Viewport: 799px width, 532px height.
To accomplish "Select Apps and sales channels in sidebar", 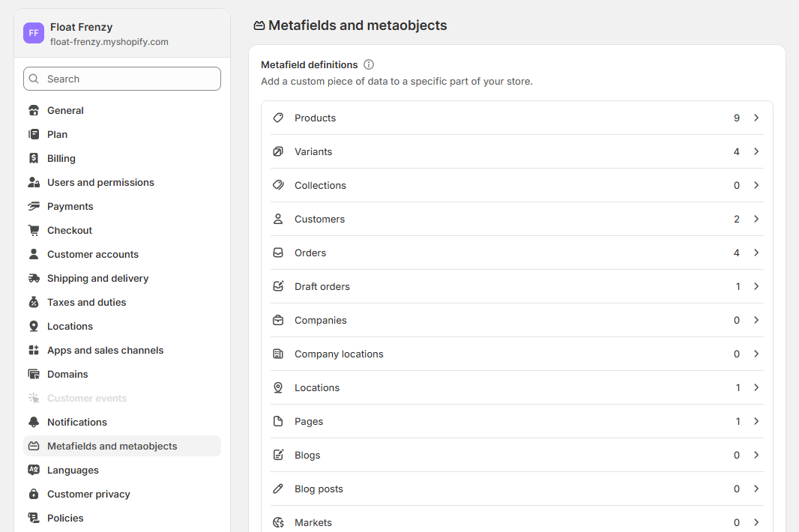I will 105,350.
